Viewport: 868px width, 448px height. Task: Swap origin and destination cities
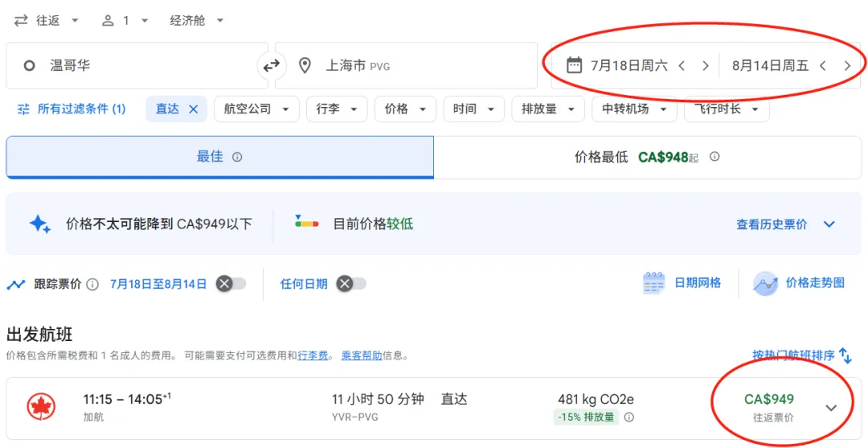[272, 66]
